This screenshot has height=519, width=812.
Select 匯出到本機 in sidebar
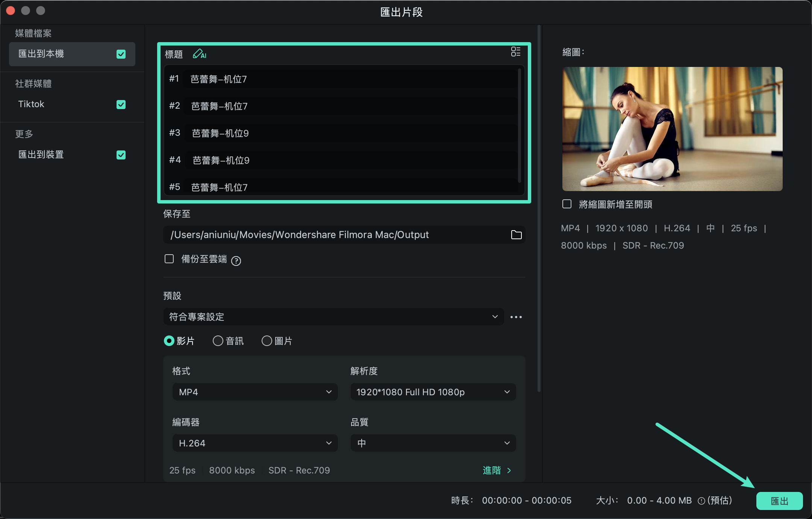[x=72, y=54]
